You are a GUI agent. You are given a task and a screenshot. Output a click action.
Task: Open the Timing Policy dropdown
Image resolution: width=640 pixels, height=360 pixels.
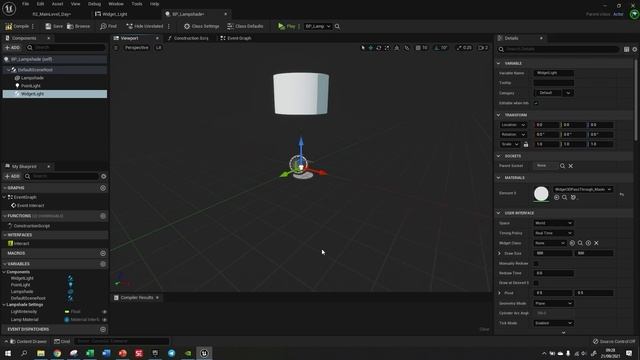pos(553,233)
